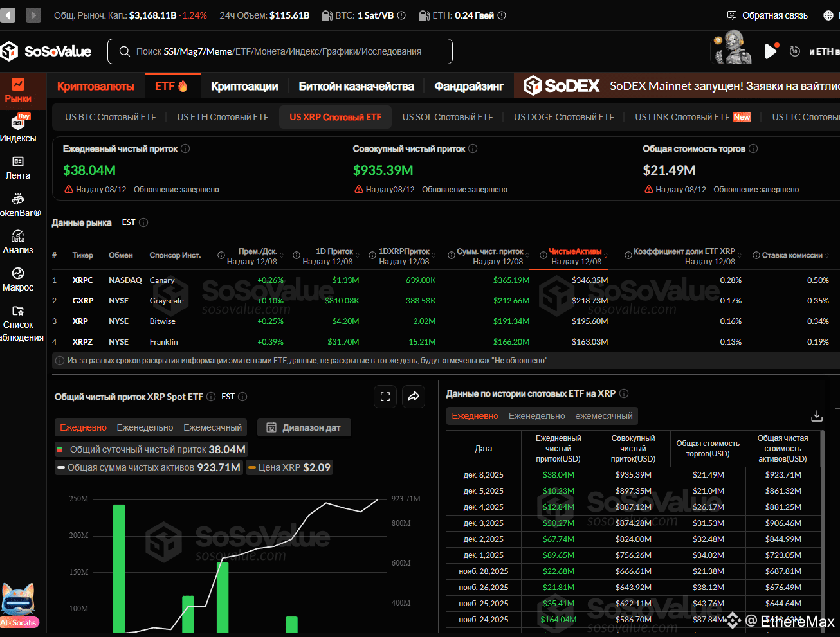Click the SoSoValue logo
840x637 pixels.
[46, 51]
